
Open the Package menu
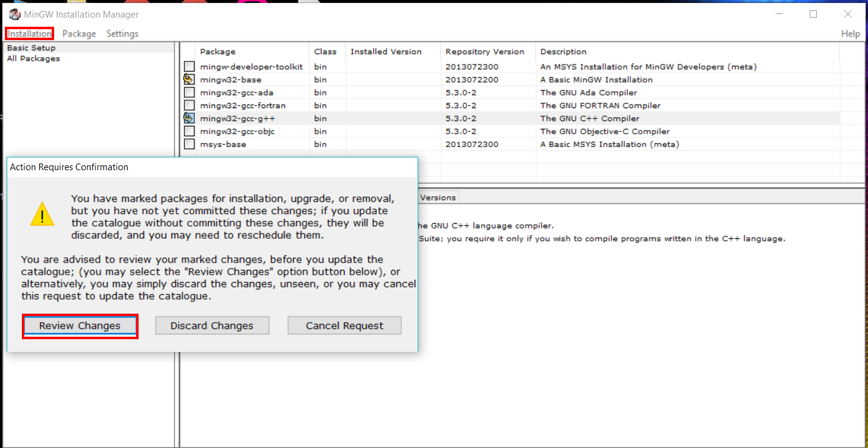(x=79, y=33)
